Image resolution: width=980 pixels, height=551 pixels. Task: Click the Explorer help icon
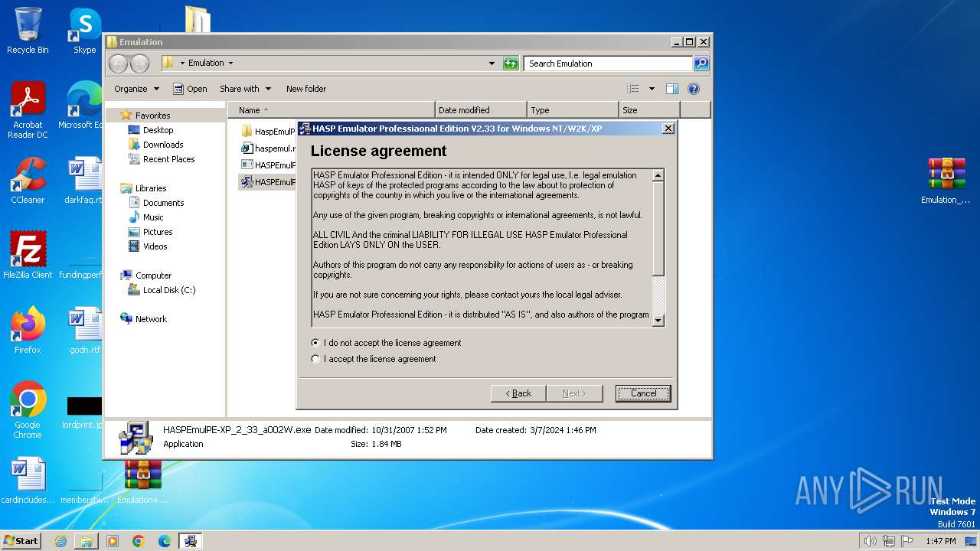694,89
